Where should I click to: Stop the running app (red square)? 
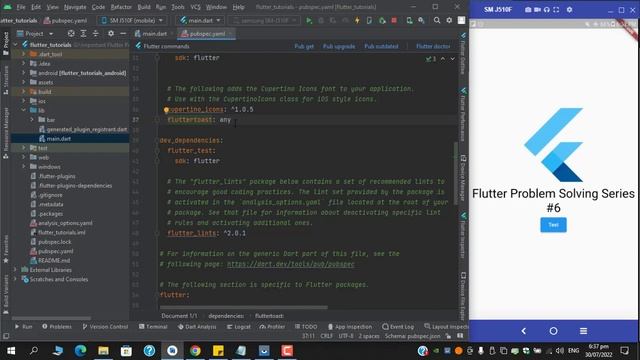(x=394, y=20)
